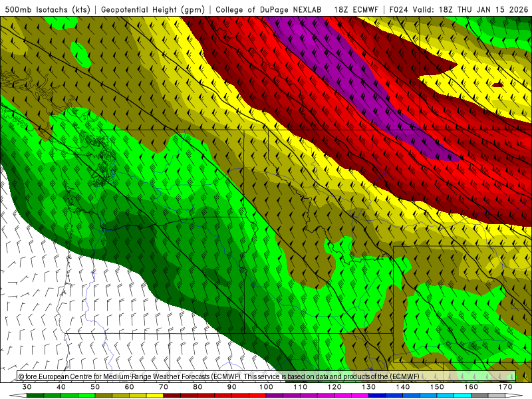Select the '160' color scale label
Viewport: 532px width, 399px height.
pyautogui.click(x=471, y=387)
